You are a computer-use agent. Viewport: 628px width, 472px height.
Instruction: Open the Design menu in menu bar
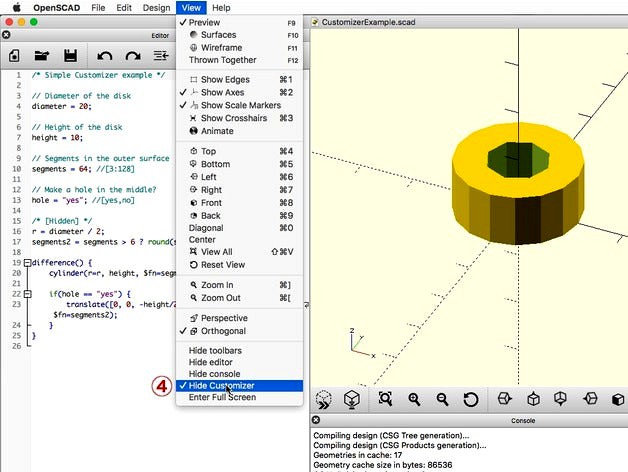pyautogui.click(x=156, y=7)
